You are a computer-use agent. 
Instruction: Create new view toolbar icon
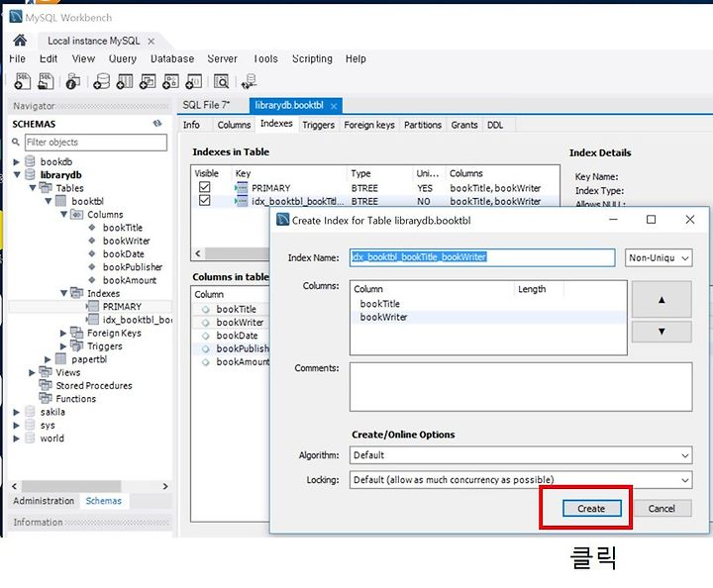pos(148,81)
